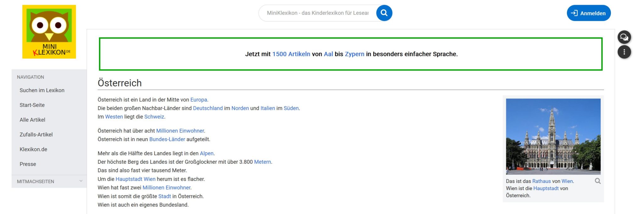The height and width of the screenshot is (214, 644).
Task: Open the Bundes-Länder article link
Action: click(x=167, y=139)
